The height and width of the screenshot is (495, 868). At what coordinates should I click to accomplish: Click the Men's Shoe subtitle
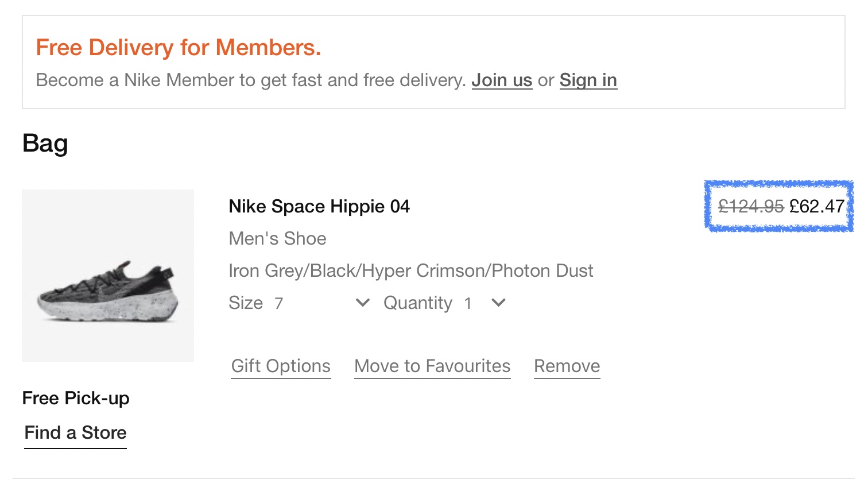[277, 239]
